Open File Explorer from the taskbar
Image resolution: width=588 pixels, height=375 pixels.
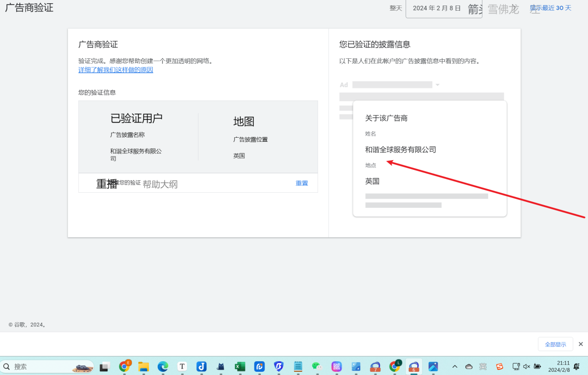143,366
